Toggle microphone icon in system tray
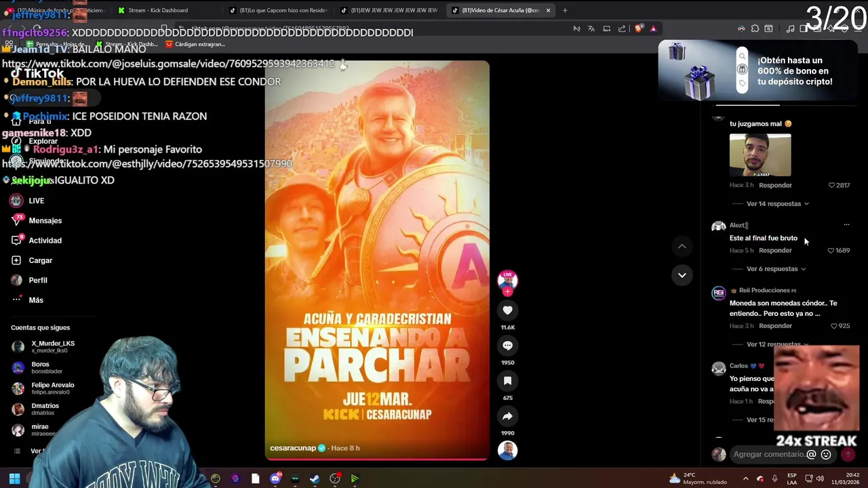 click(x=774, y=479)
